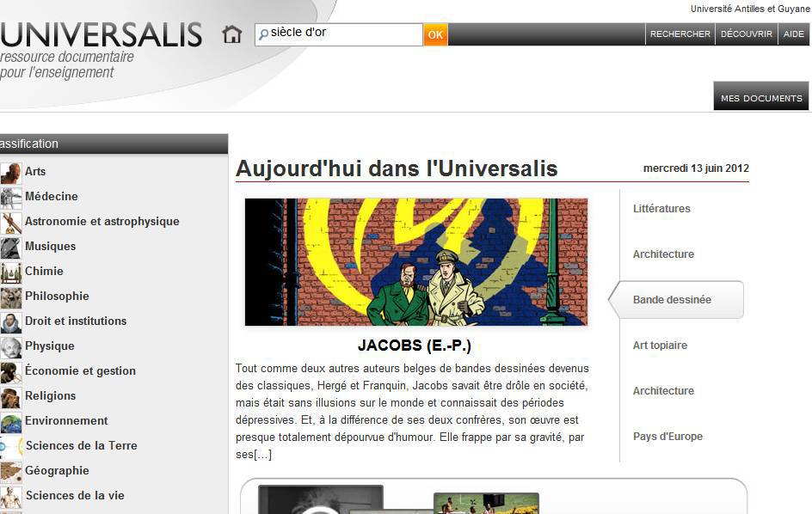Open the DÉCOUVRIR menu
Screen dimensions: 812x514
(x=746, y=34)
